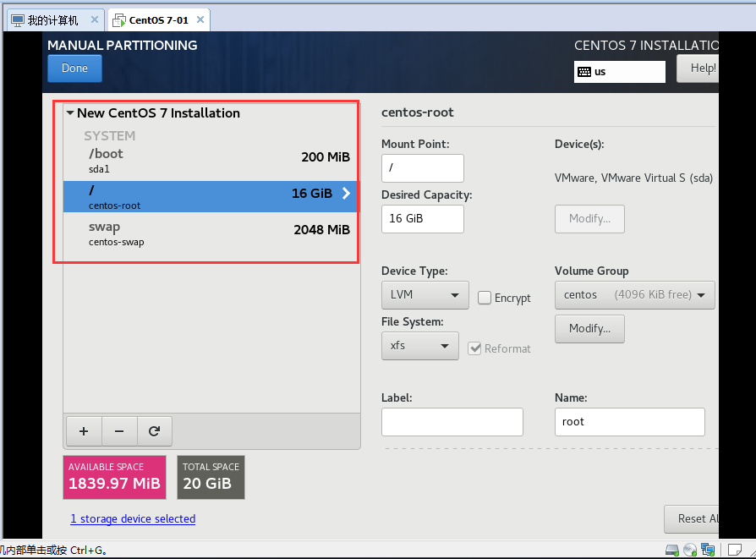Viewport: 756px width, 559px height.
Task: Toggle the Encrypt checkbox
Action: [485, 298]
